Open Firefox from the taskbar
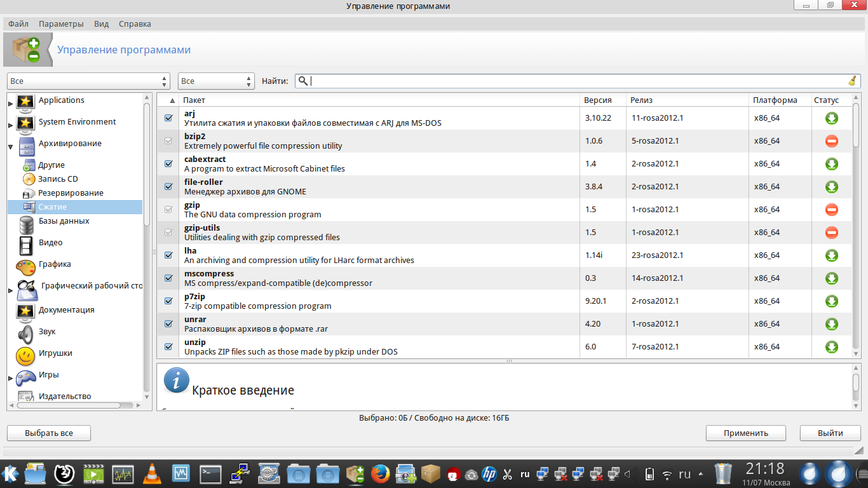Viewport: 868px width, 488px height. [x=380, y=473]
